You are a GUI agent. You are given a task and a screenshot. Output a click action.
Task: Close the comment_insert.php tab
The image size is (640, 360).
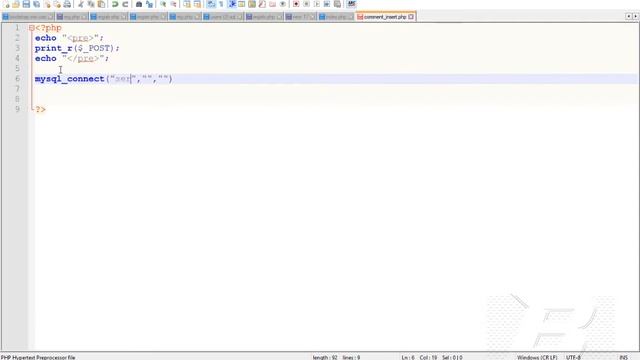[411, 17]
